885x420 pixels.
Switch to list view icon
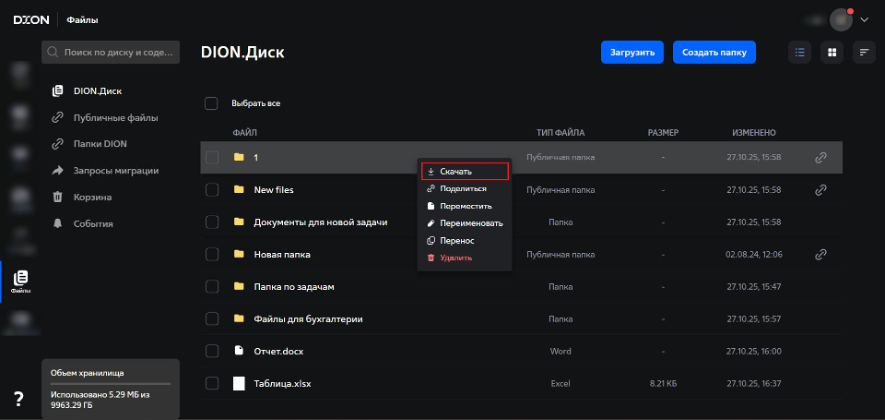(799, 52)
